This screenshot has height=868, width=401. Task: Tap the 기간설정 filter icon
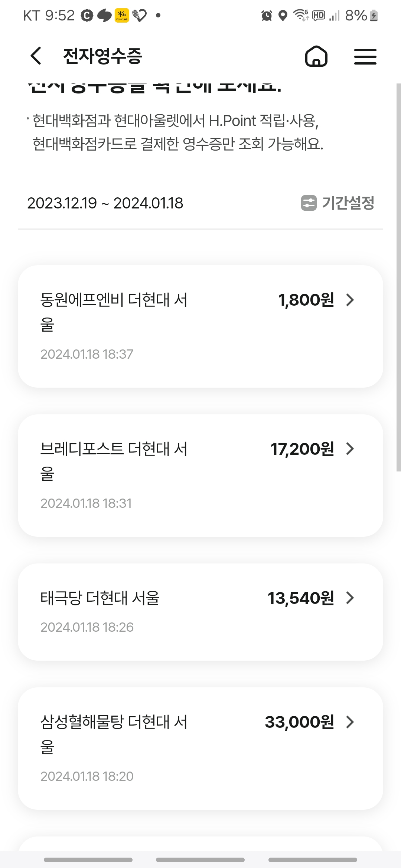pyautogui.click(x=309, y=203)
